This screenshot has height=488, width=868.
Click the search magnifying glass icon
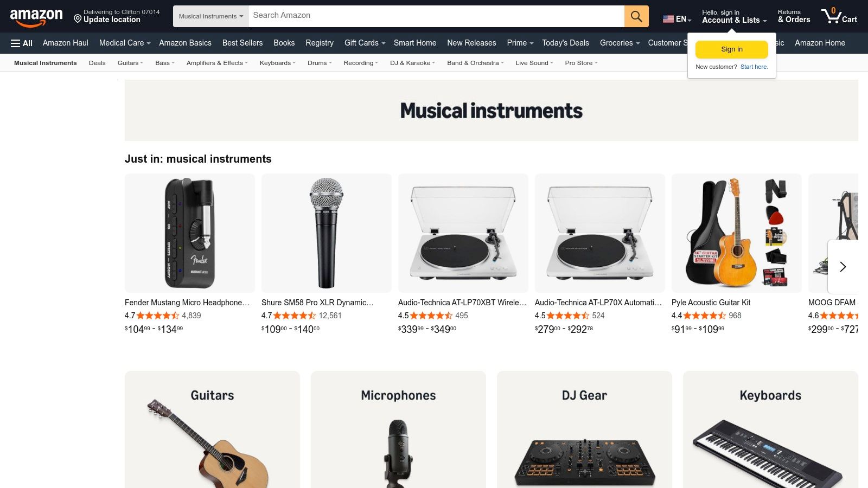636,16
